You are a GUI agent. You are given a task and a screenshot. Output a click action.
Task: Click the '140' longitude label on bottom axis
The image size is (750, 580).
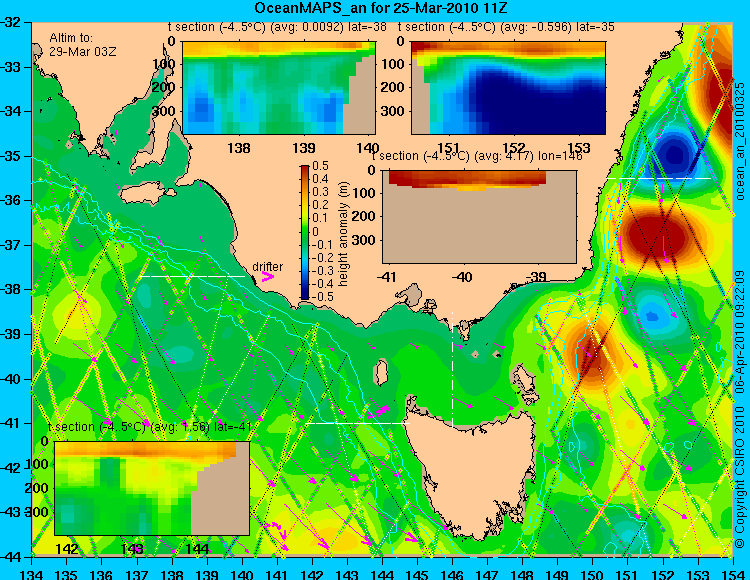click(242, 574)
